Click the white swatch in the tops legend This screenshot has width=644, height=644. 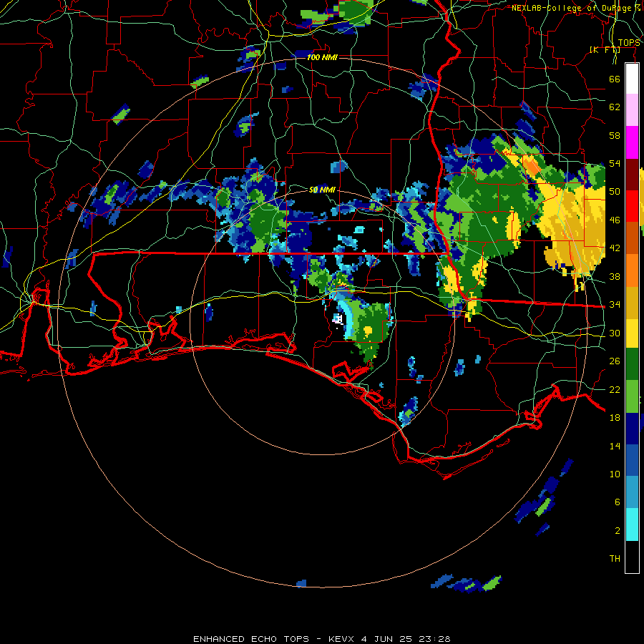pyautogui.click(x=632, y=79)
